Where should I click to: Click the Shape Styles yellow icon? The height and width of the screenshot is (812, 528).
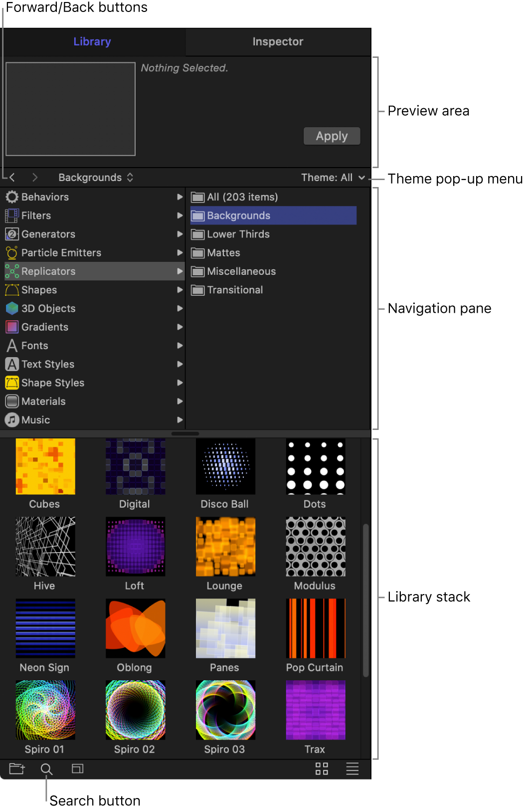(12, 383)
